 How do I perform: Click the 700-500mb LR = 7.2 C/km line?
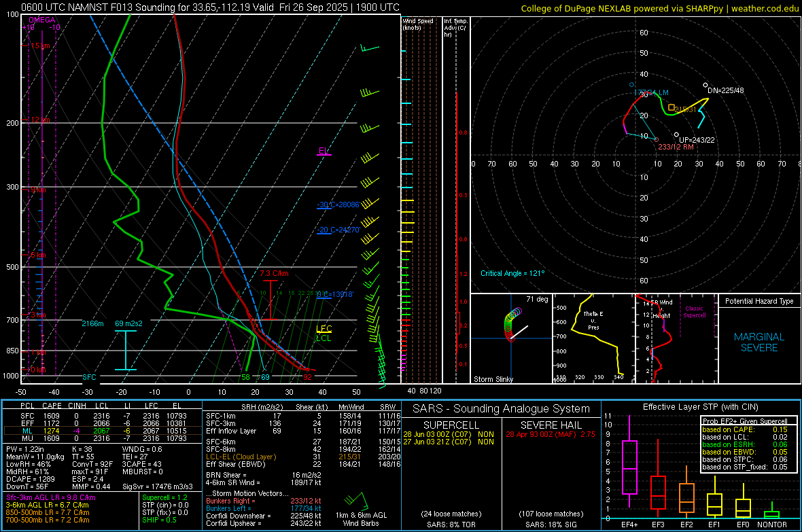[48, 520]
